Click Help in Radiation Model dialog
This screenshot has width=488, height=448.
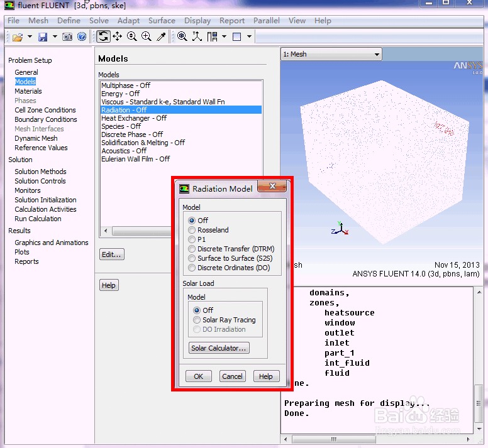[266, 376]
